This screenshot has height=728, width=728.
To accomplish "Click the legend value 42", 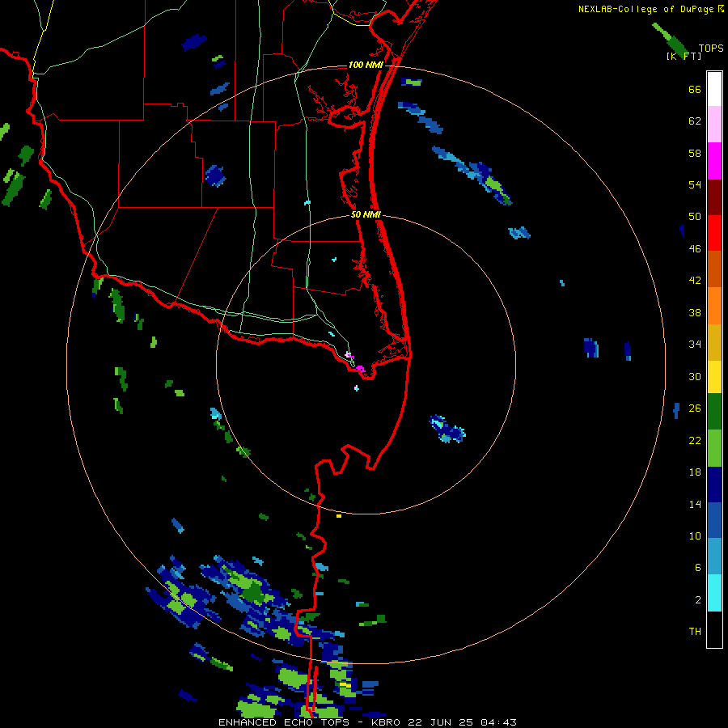I will point(695,281).
